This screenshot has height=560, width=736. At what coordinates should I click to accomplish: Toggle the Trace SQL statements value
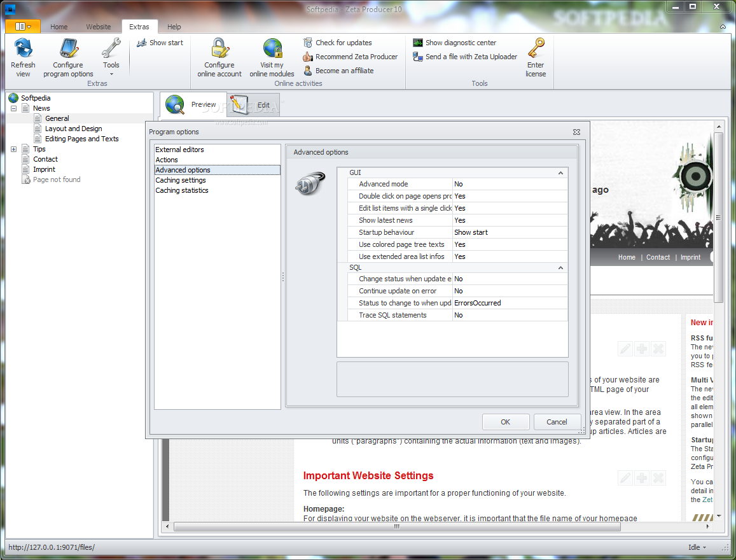pyautogui.click(x=510, y=316)
